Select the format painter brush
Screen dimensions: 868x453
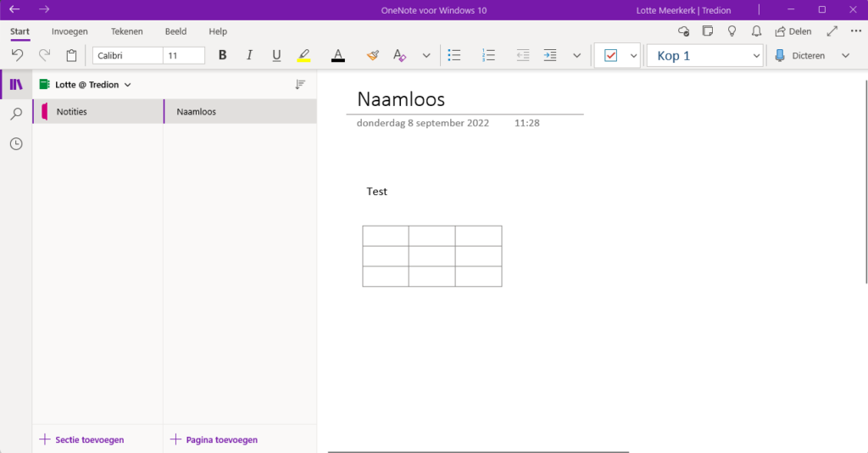tap(373, 55)
